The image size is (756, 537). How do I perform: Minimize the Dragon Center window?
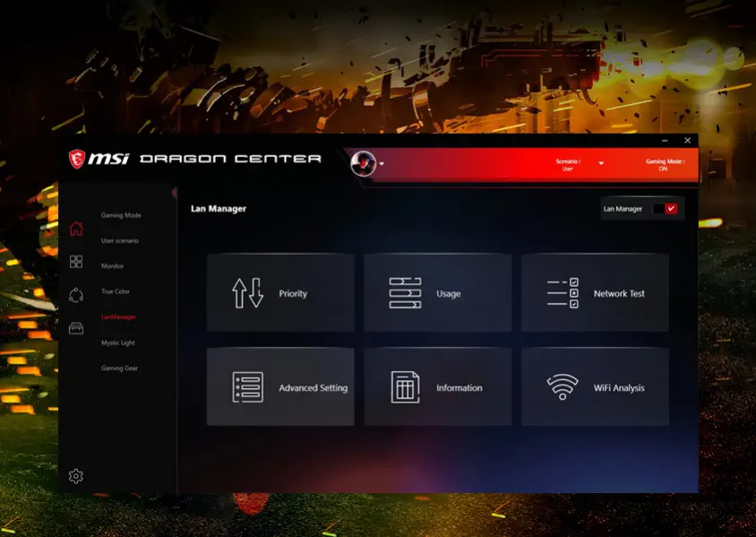click(665, 141)
